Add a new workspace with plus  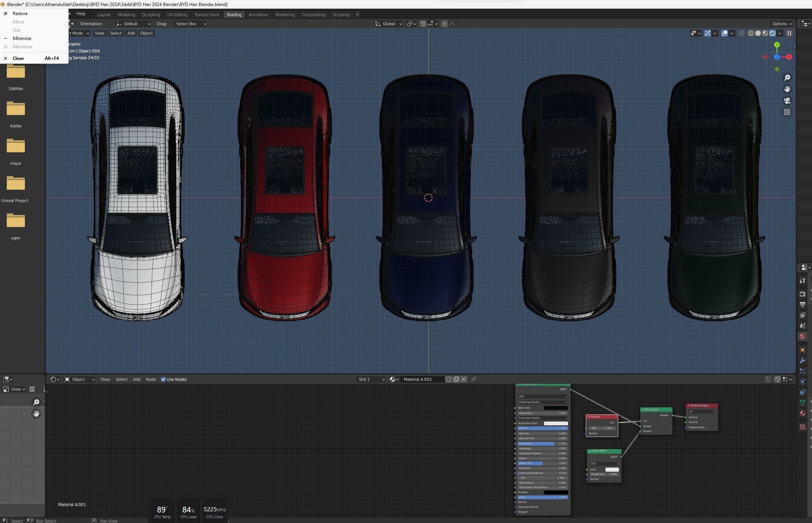pyautogui.click(x=357, y=15)
